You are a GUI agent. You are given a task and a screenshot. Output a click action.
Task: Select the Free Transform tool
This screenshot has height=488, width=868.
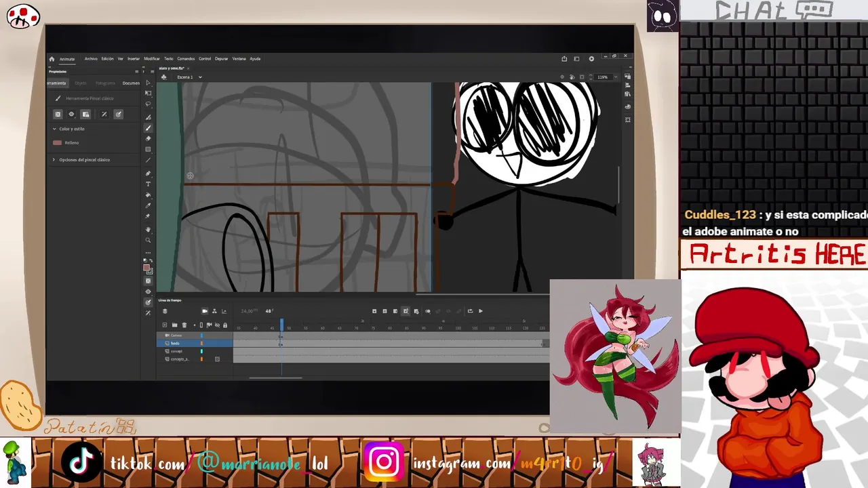(x=148, y=93)
